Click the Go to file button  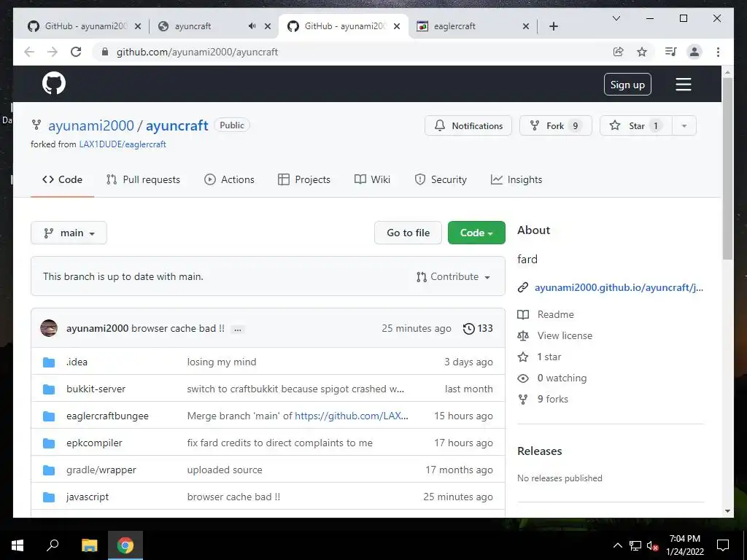click(409, 233)
